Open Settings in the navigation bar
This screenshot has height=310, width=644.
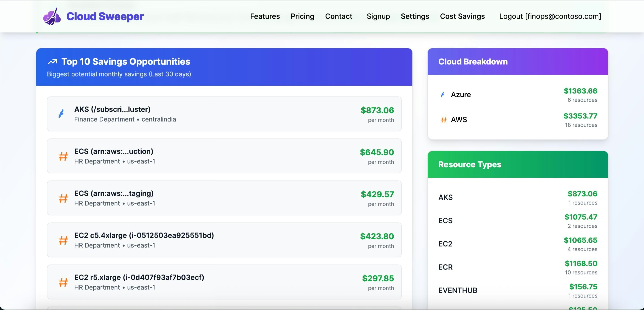(415, 16)
